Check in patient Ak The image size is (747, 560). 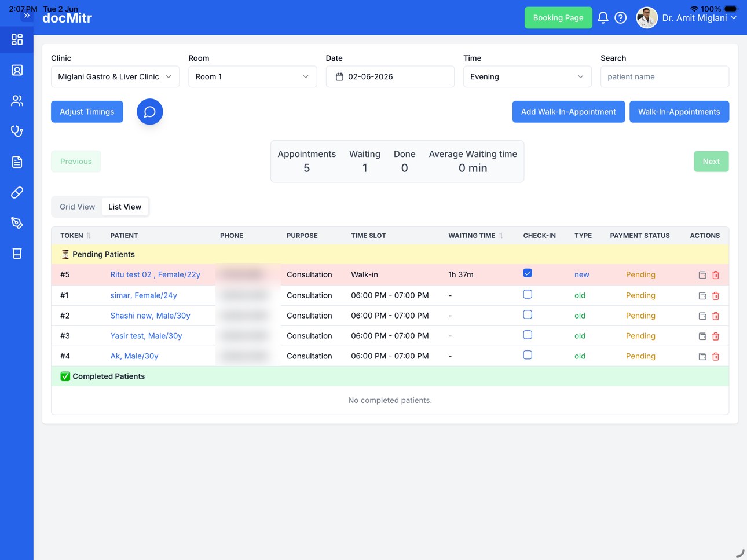click(x=528, y=355)
